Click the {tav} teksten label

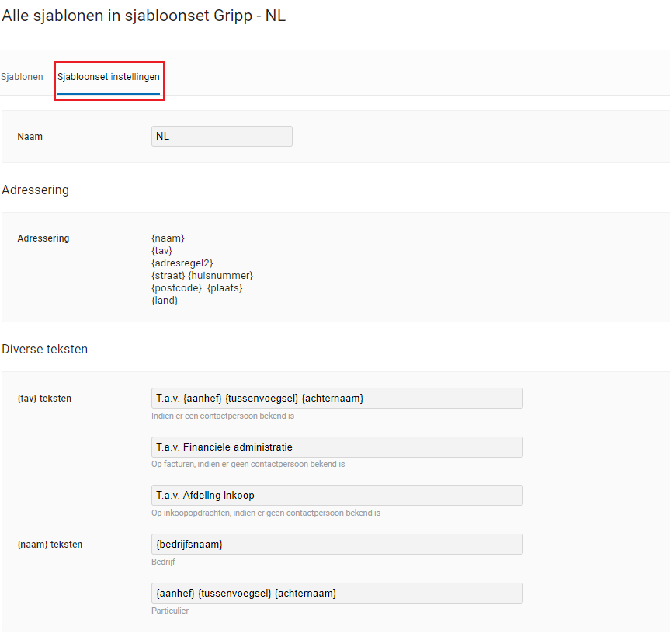[44, 399]
